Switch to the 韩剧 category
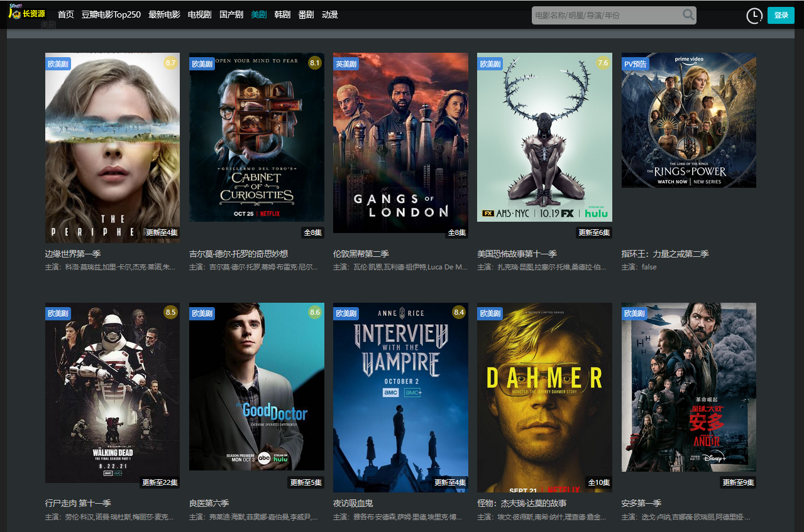804x532 pixels. tap(282, 14)
